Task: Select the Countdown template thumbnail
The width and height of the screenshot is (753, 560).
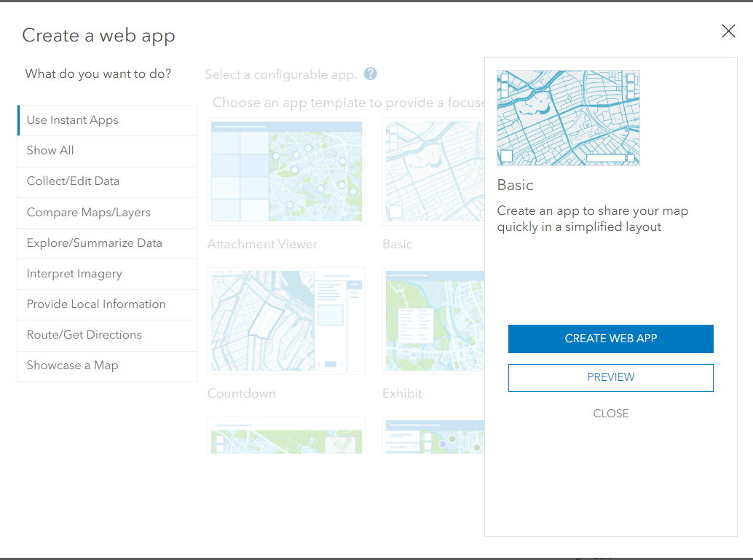Action: point(285,320)
